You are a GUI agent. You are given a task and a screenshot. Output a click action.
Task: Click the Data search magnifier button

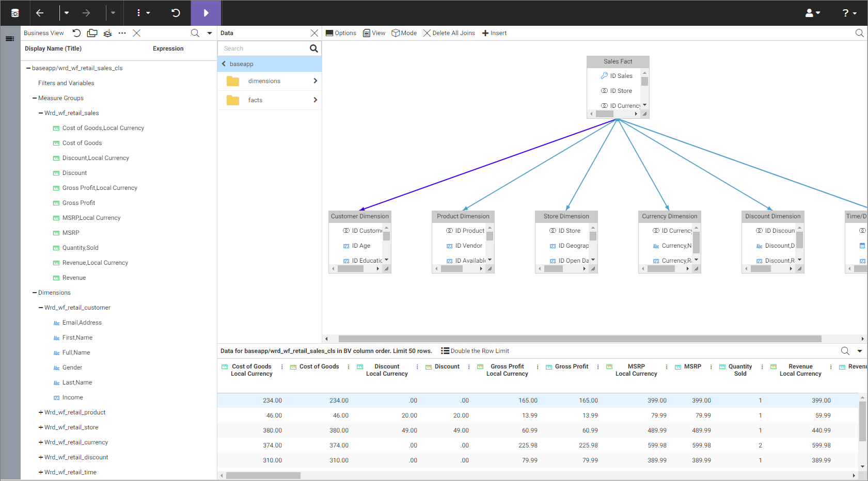(313, 49)
